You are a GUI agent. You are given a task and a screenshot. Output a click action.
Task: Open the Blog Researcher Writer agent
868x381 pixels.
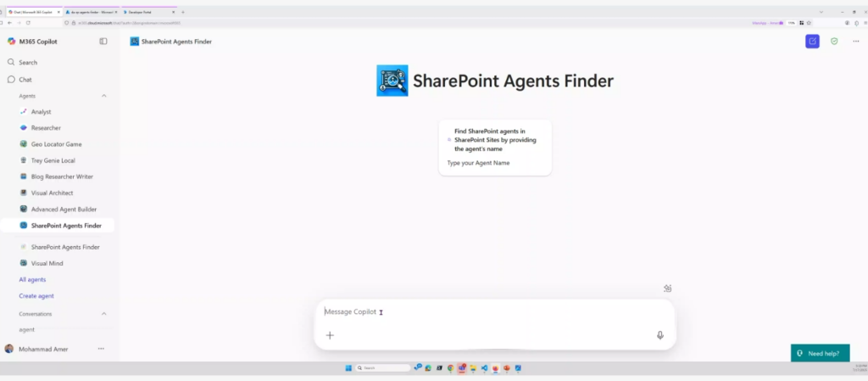62,176
